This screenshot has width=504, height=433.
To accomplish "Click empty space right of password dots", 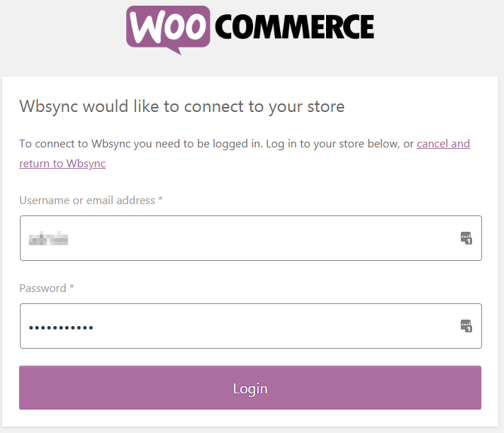I will click(x=284, y=326).
